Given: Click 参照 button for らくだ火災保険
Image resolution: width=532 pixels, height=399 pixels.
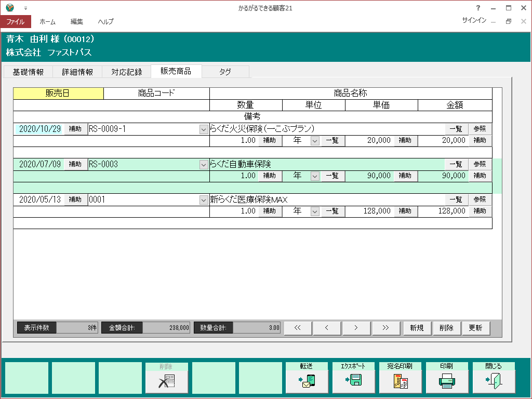Looking at the screenshot, I should pos(479,129).
